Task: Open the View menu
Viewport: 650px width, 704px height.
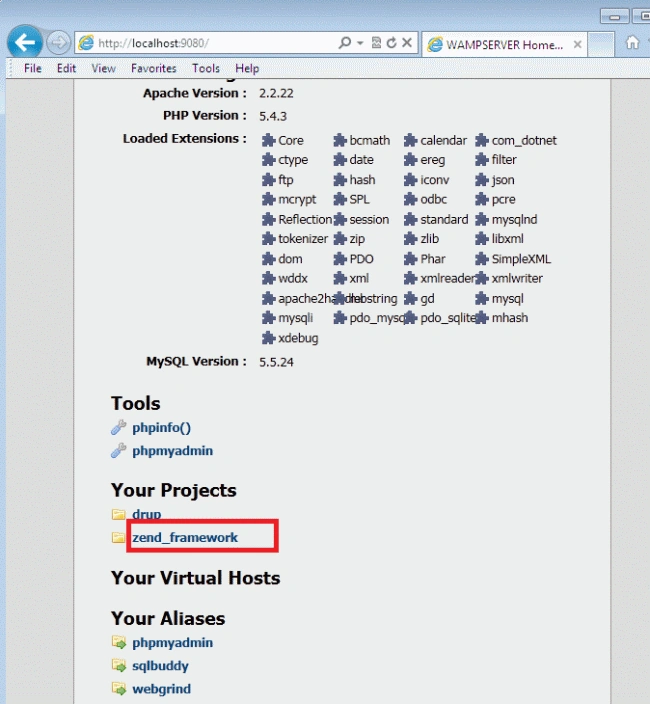Action: (103, 68)
